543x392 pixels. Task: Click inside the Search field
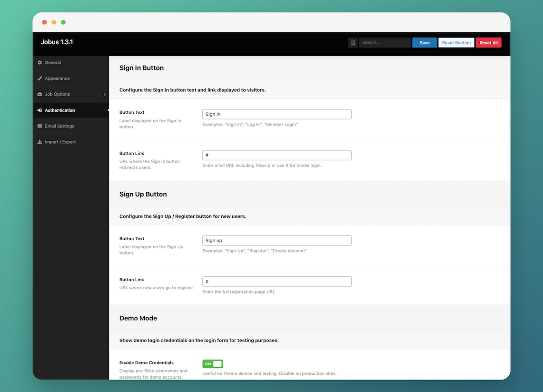click(x=385, y=42)
